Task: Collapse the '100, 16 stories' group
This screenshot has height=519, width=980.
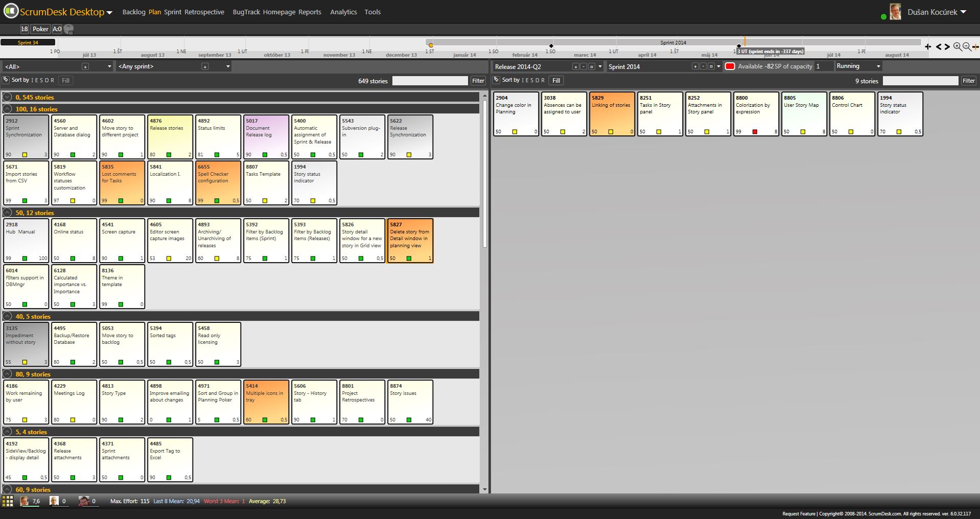Action: tap(8, 109)
